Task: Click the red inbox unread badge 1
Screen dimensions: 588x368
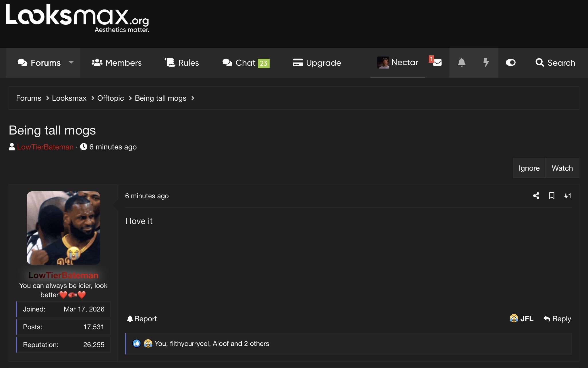Action: pyautogui.click(x=431, y=59)
